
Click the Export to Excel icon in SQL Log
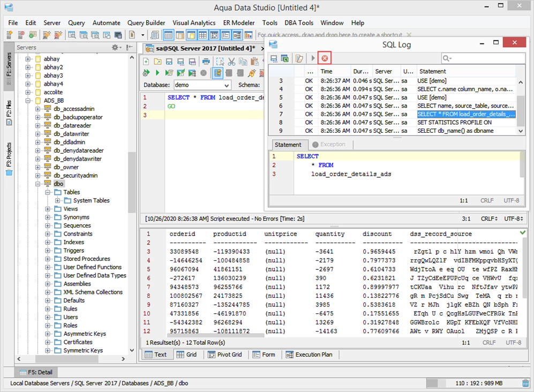point(285,58)
